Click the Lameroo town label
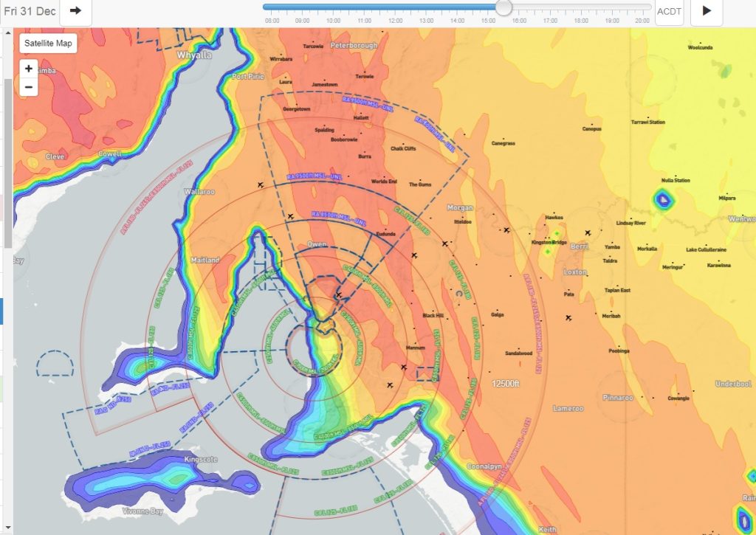The height and width of the screenshot is (535, 756). point(568,408)
